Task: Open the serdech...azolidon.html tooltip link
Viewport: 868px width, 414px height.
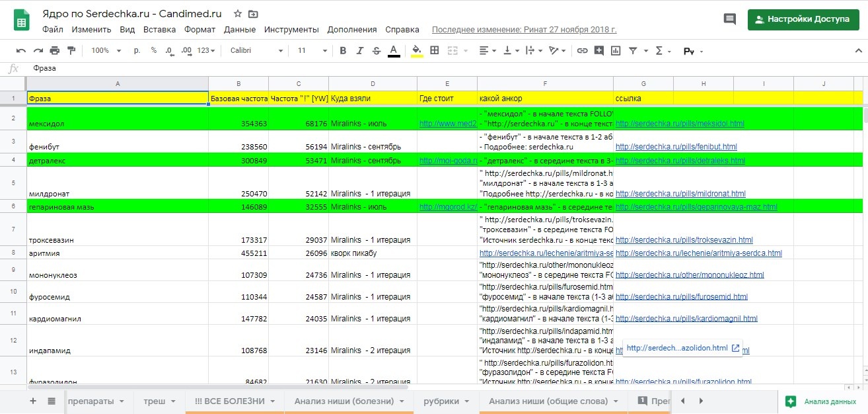Action: click(x=677, y=348)
